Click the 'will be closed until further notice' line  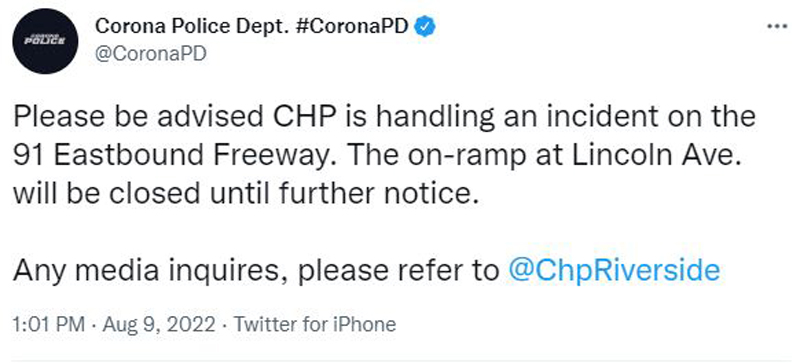246,193
